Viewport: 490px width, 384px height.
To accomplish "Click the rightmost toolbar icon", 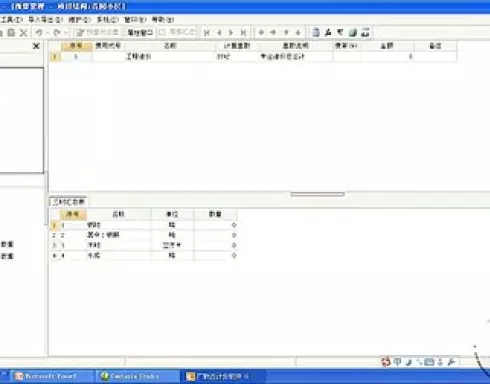I will click(366, 32).
